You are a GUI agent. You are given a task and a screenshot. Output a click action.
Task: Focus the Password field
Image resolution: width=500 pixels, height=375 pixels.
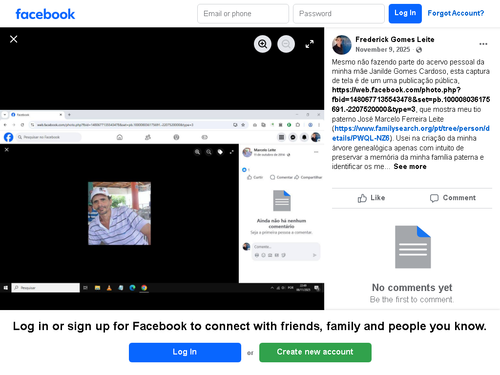[339, 14]
